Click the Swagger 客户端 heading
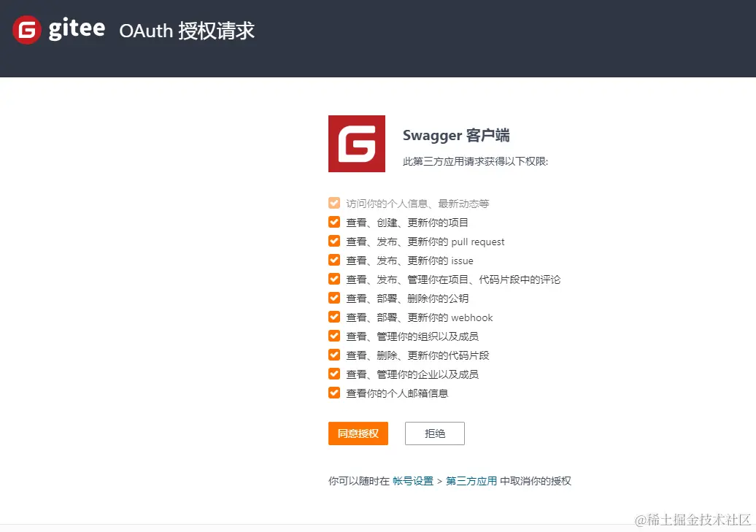 tap(456, 135)
